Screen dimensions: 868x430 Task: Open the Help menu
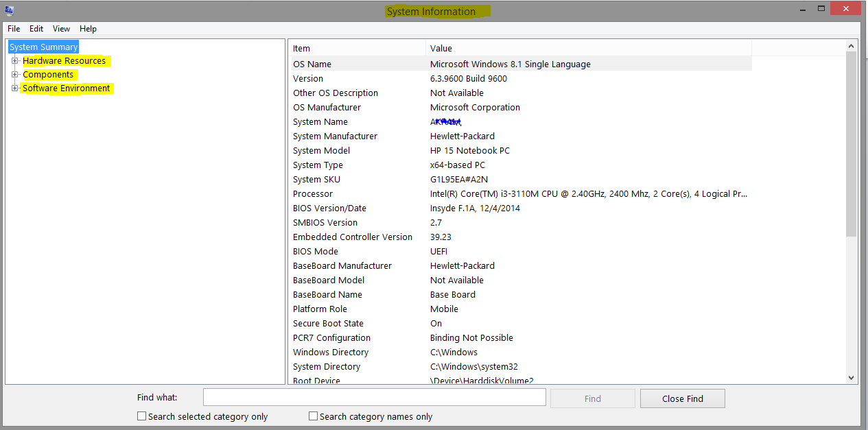click(x=88, y=29)
